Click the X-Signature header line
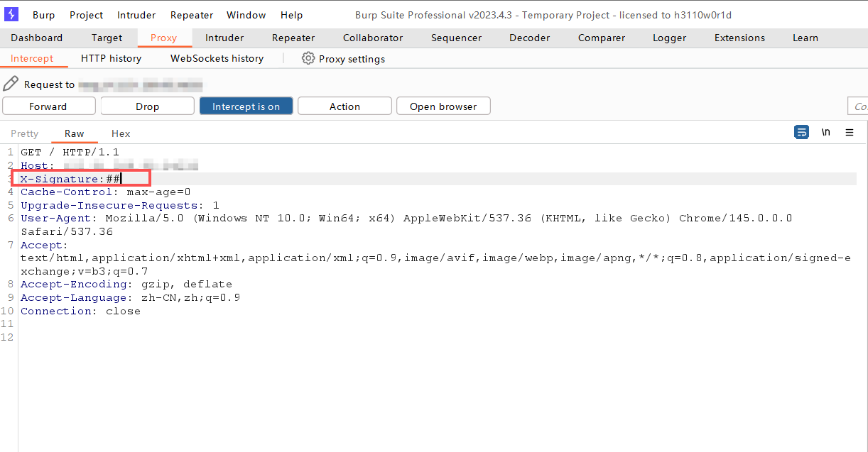The width and height of the screenshot is (868, 452). tap(69, 179)
